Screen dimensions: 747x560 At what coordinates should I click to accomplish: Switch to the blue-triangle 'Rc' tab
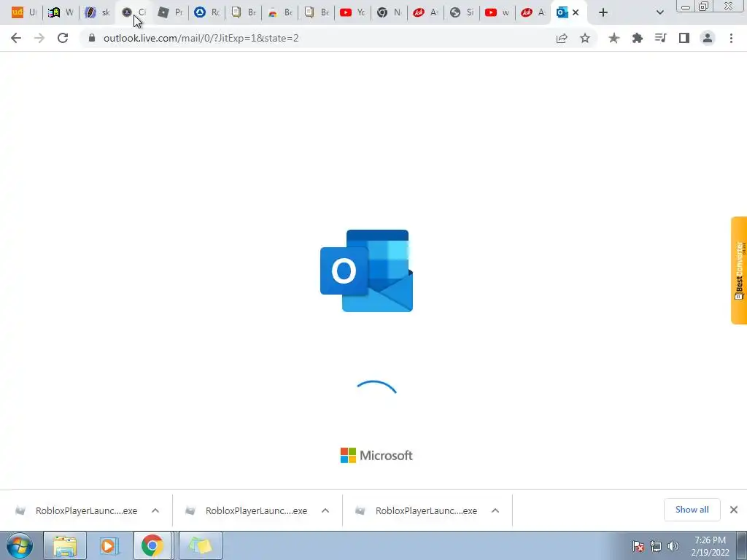(206, 12)
